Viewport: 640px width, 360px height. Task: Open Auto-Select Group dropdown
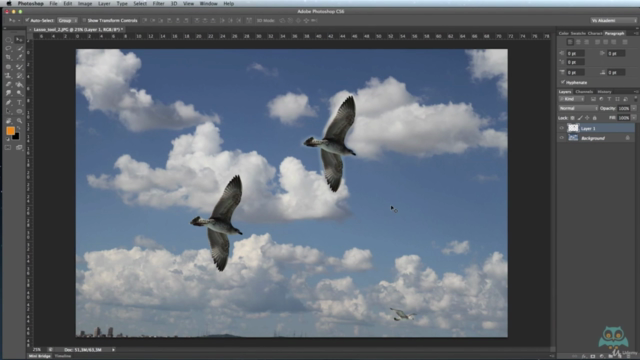click(67, 20)
